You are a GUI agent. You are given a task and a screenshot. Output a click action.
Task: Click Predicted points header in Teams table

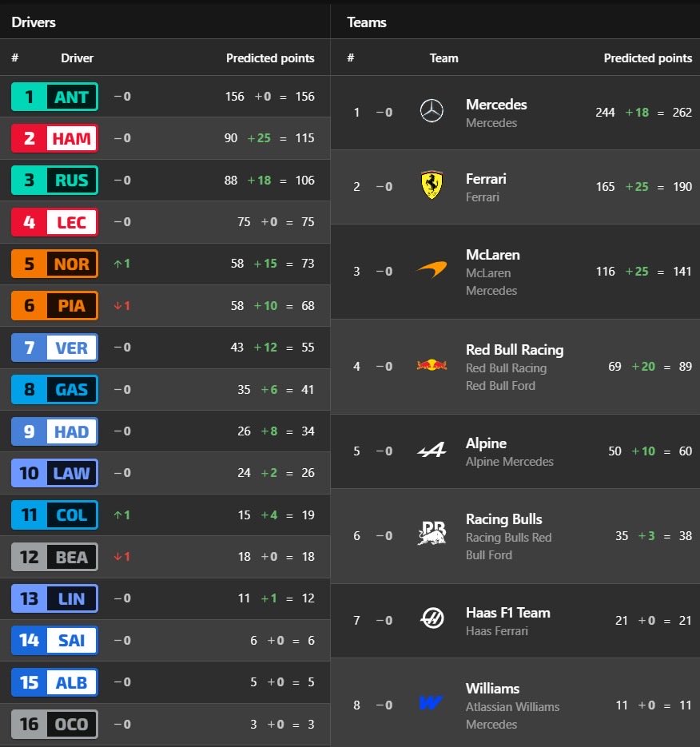pyautogui.click(x=647, y=58)
